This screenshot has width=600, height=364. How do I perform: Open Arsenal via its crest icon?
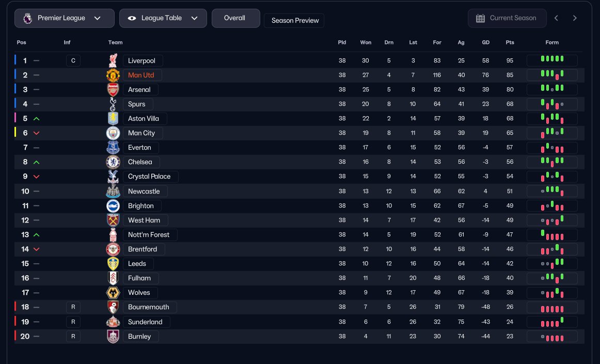(113, 89)
